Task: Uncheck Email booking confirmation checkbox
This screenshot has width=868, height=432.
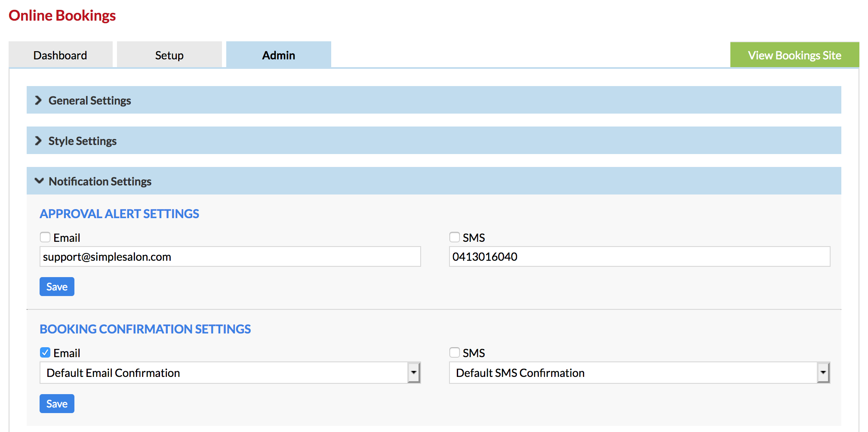Action: (x=45, y=352)
